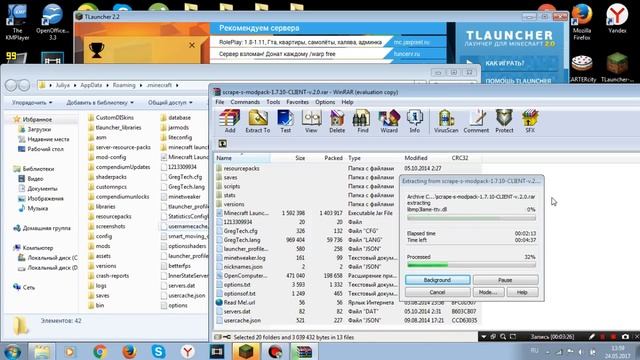640x360 pixels.
Task: Select Read Me!.url in WinRAR list
Action: (239, 302)
